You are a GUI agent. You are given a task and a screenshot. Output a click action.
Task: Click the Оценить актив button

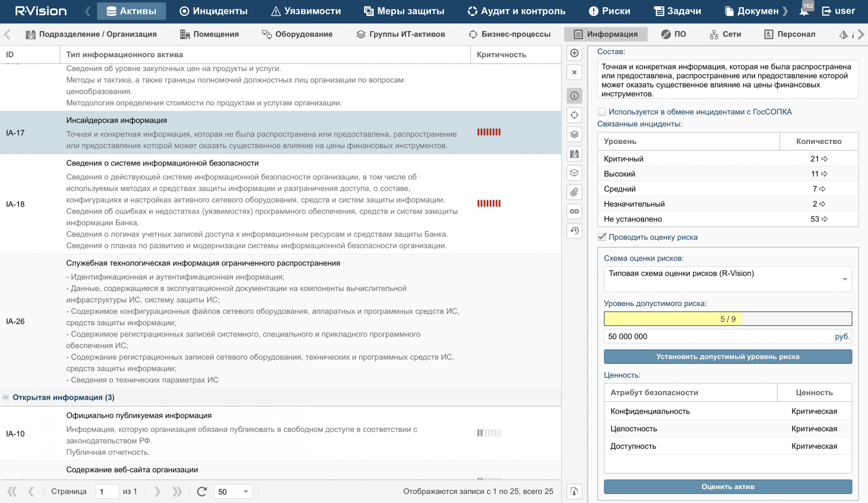pyautogui.click(x=727, y=487)
